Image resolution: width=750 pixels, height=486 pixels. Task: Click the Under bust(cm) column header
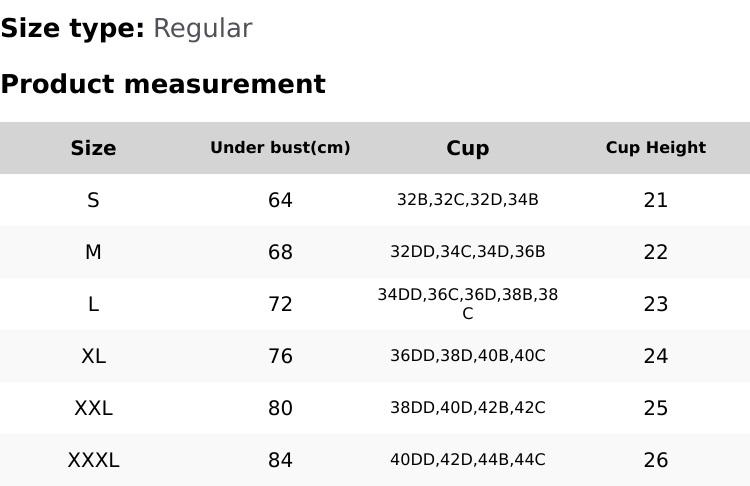[x=280, y=148]
